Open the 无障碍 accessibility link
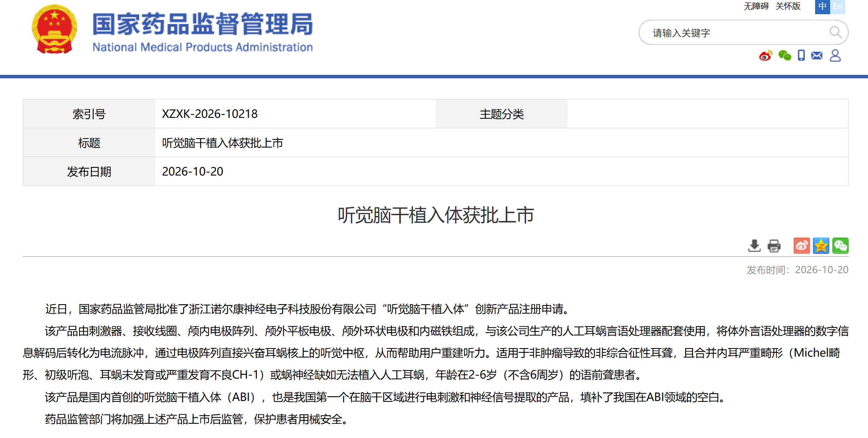Viewport: 868px width, 438px height. tap(756, 6)
